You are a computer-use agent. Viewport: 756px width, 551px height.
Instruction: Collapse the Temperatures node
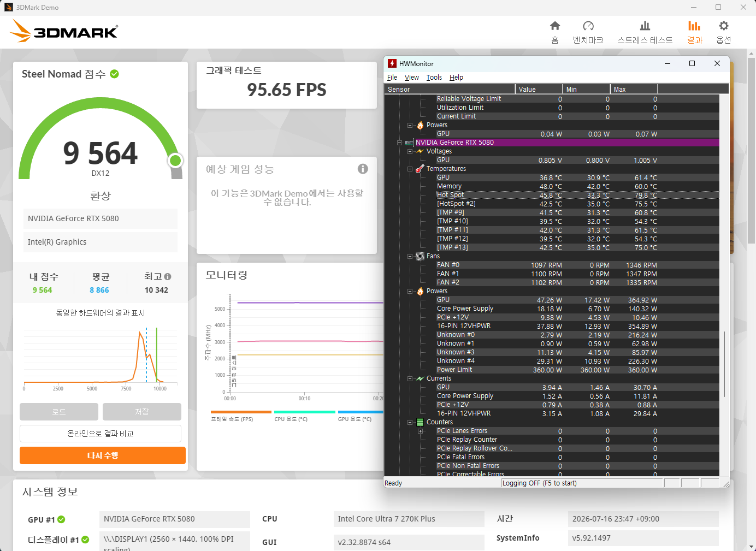(x=410, y=169)
